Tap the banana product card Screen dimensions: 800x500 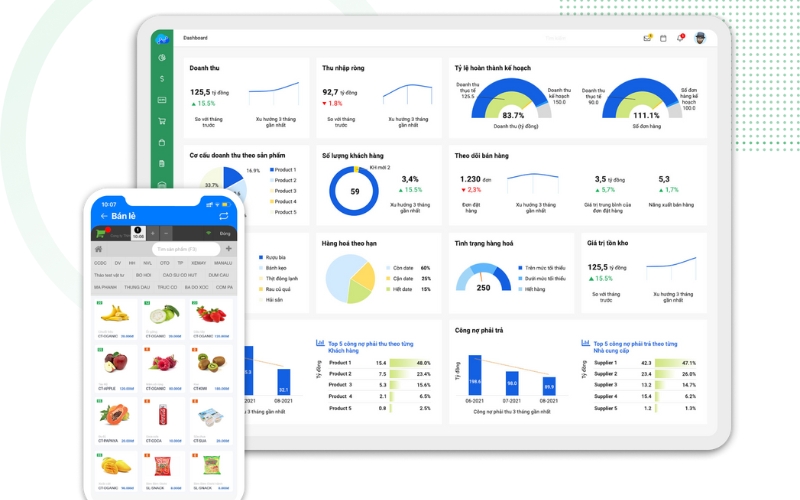coord(116,319)
